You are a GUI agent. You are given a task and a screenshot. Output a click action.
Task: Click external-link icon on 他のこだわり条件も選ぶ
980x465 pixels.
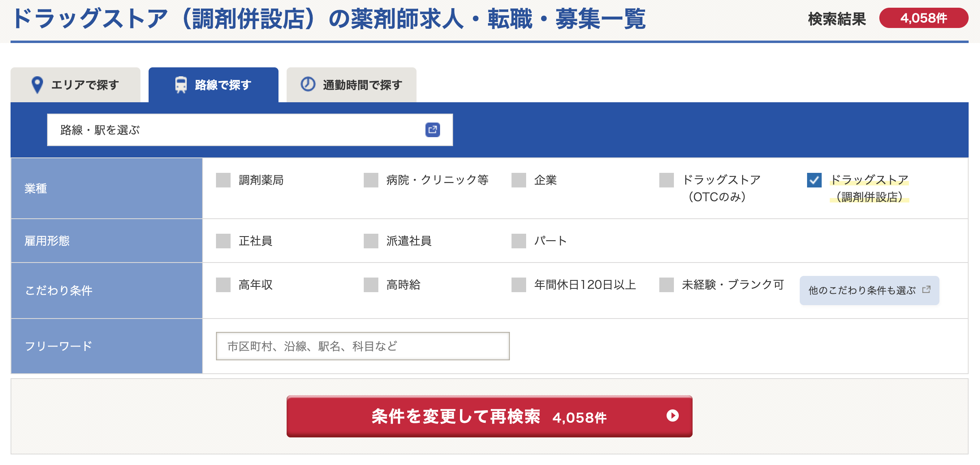pos(926,290)
